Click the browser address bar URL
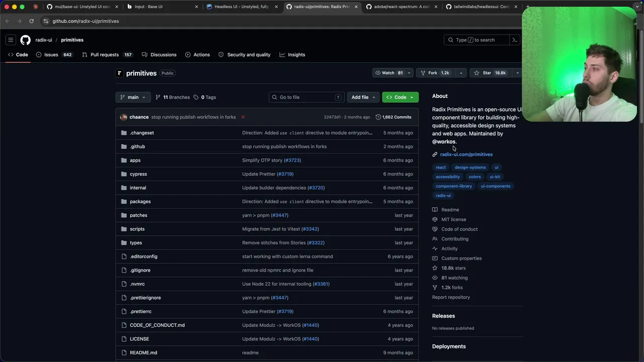 pyautogui.click(x=86, y=21)
